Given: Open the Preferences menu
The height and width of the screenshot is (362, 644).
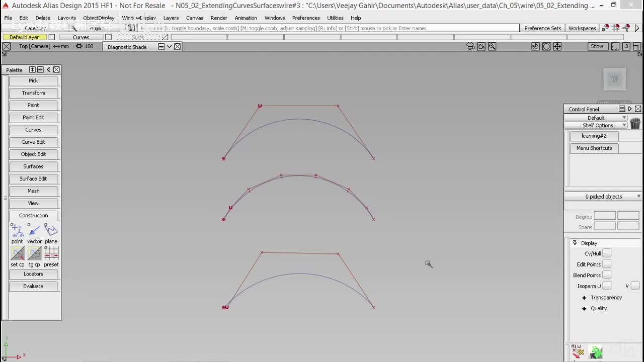Looking at the screenshot, I should pyautogui.click(x=306, y=18).
